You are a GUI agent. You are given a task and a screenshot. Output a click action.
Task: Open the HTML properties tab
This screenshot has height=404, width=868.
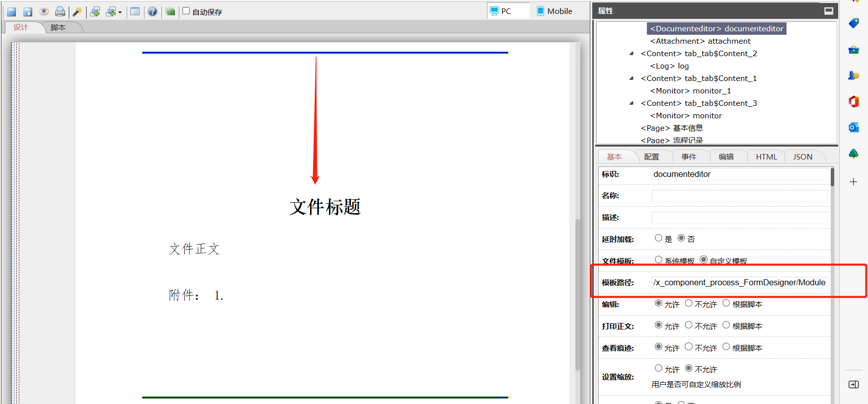click(x=766, y=157)
